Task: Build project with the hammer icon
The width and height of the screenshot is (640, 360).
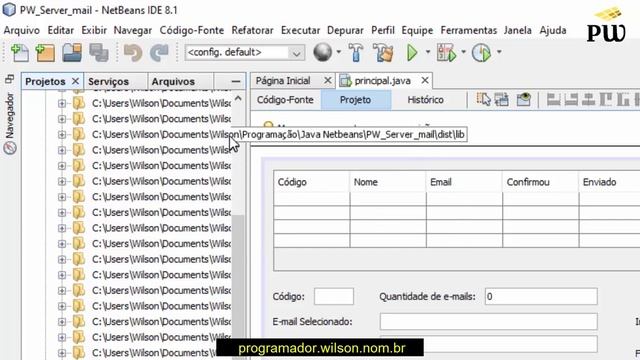Action: (x=356, y=53)
